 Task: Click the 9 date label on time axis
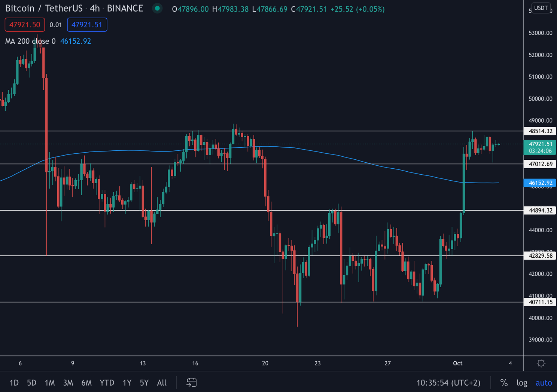(73, 363)
